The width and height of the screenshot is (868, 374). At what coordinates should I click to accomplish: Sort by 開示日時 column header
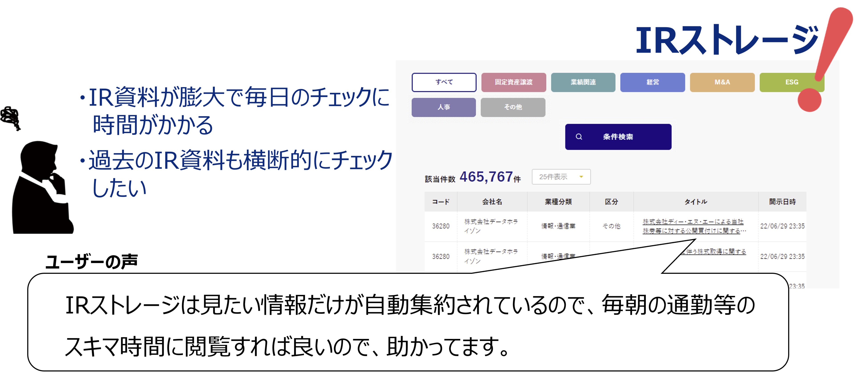pos(782,202)
